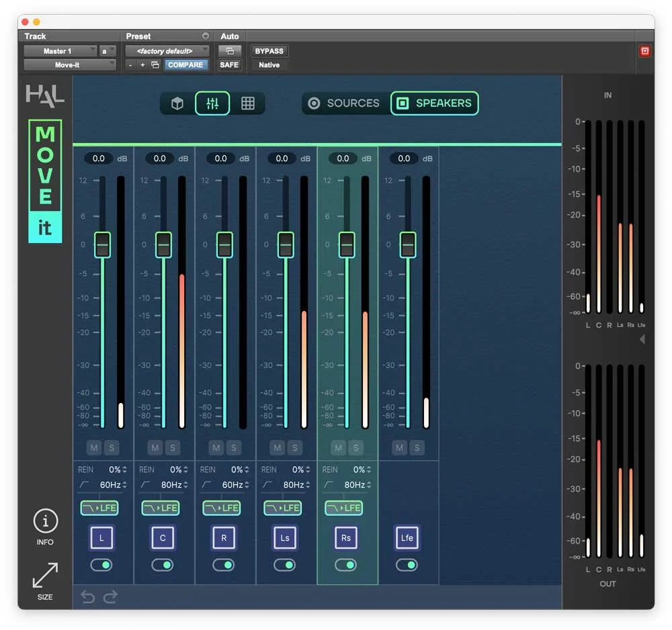The image size is (672, 630).
Task: Mute the Lfe channel
Action: 399,448
